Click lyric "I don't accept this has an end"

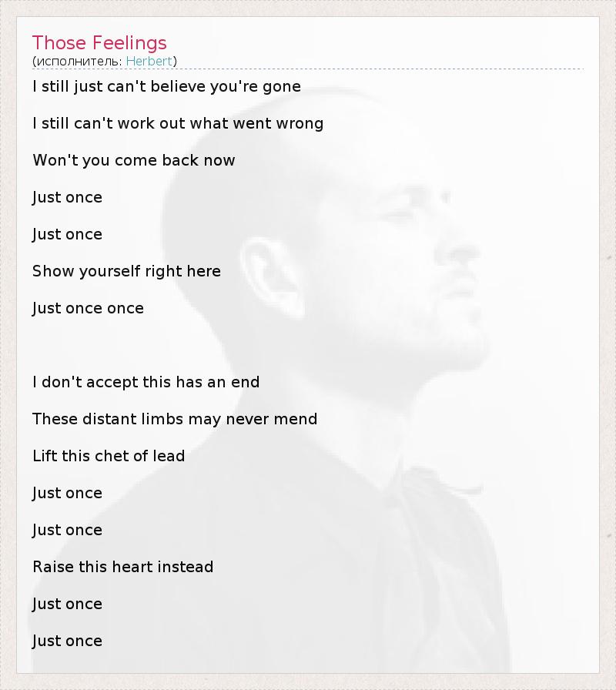(x=146, y=382)
